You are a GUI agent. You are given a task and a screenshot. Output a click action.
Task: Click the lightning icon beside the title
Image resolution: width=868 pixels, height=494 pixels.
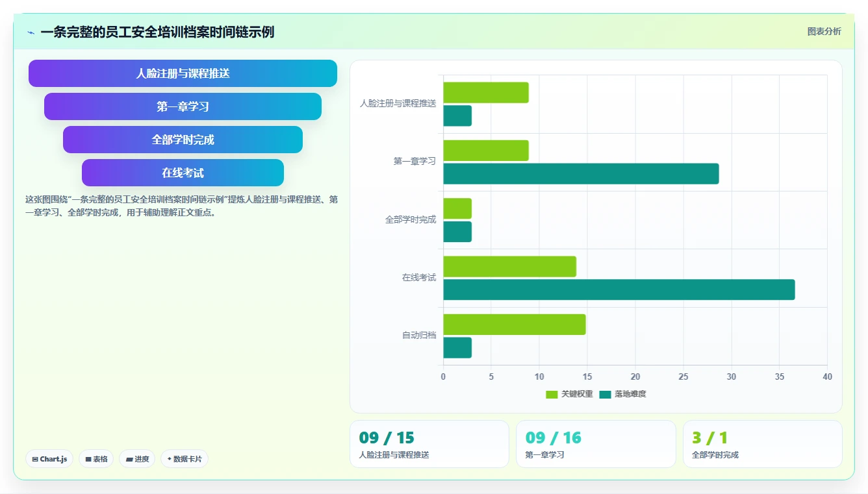31,32
